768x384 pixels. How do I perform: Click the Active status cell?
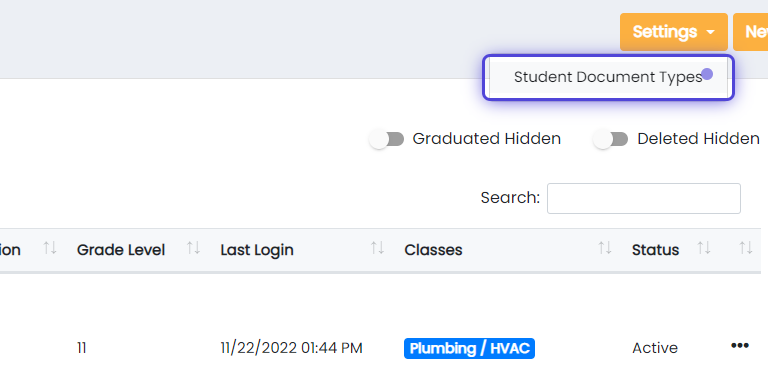pyautogui.click(x=655, y=348)
